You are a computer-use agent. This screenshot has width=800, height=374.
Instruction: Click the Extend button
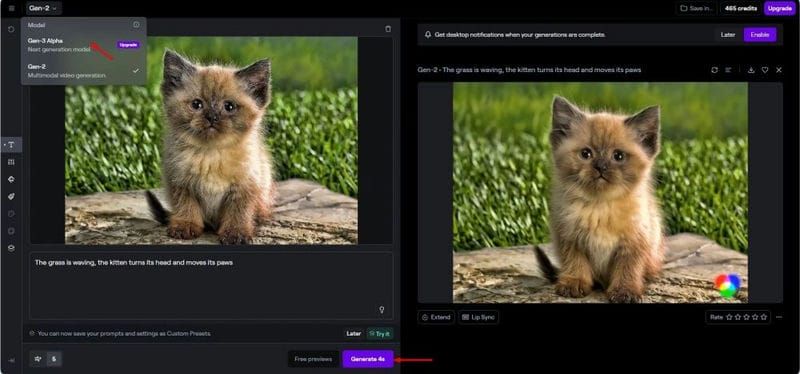[436, 317]
